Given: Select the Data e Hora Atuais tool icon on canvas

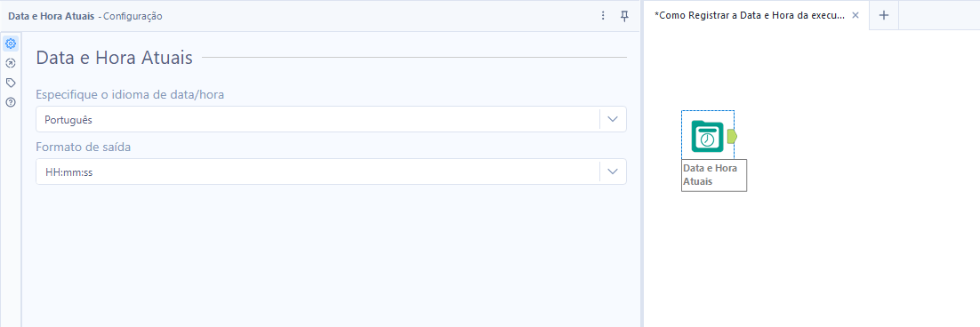Looking at the screenshot, I should click(708, 136).
